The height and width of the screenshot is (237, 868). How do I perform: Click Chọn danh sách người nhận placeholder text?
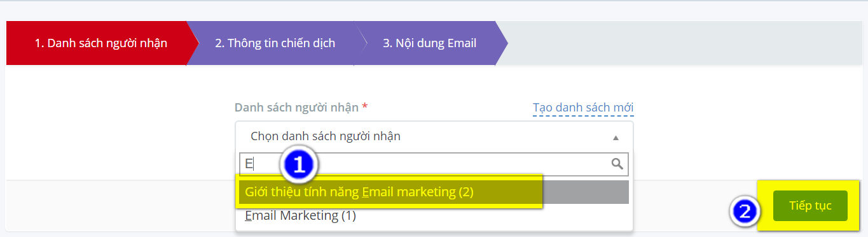[326, 136]
